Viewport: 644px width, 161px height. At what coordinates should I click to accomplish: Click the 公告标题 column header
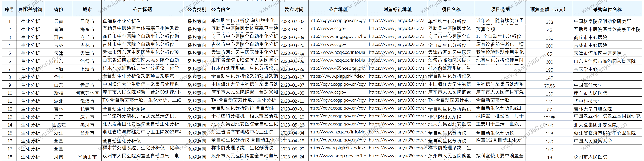[x=142, y=9]
